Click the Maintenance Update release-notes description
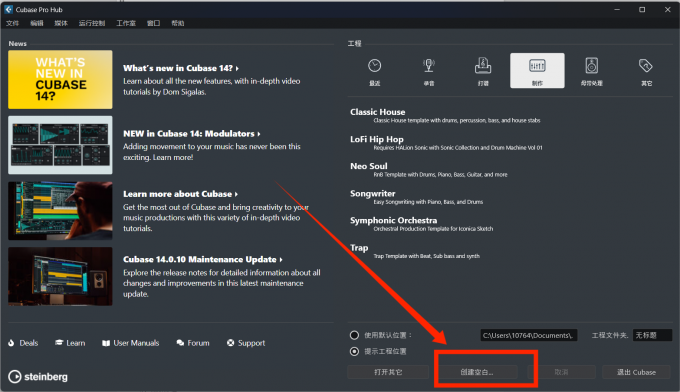The height and width of the screenshot is (392, 680). point(222,283)
